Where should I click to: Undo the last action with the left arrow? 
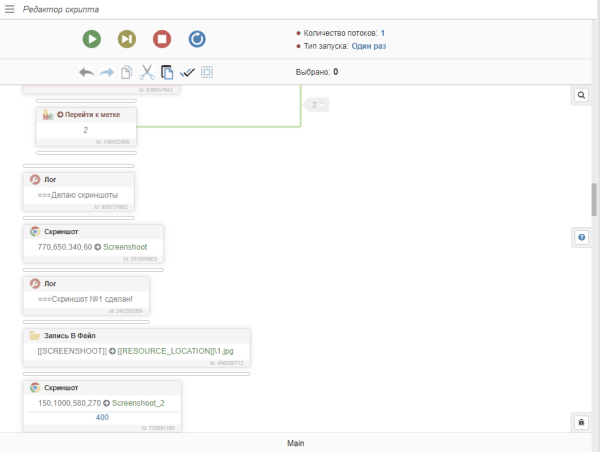86,72
